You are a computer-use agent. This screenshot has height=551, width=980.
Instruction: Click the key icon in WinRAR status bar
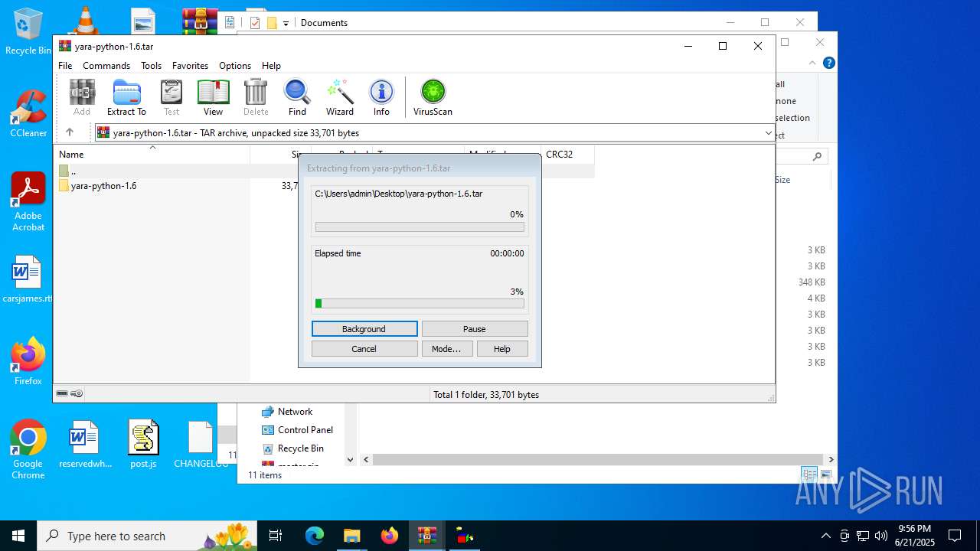pyautogui.click(x=77, y=394)
